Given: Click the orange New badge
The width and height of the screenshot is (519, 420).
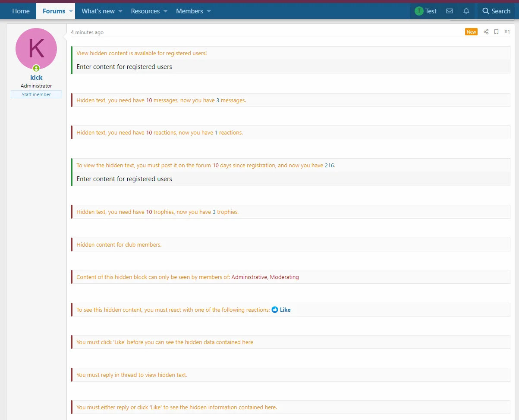Looking at the screenshot, I should [x=471, y=31].
